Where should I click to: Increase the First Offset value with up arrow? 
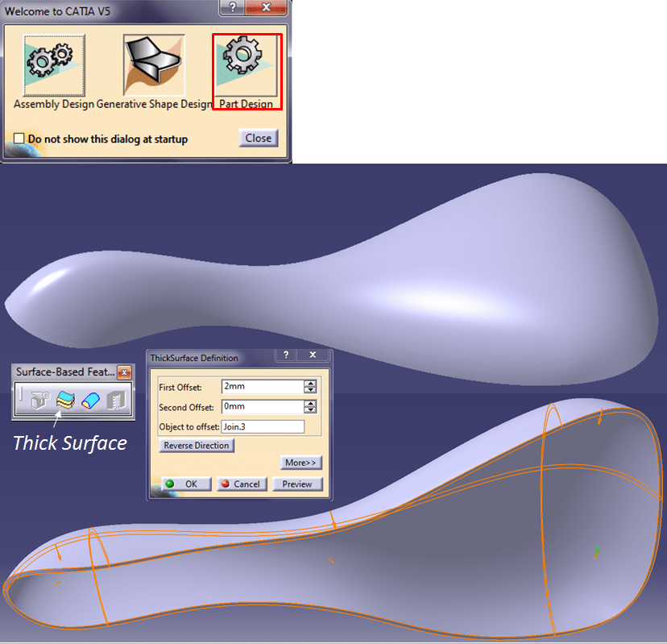tap(310, 383)
